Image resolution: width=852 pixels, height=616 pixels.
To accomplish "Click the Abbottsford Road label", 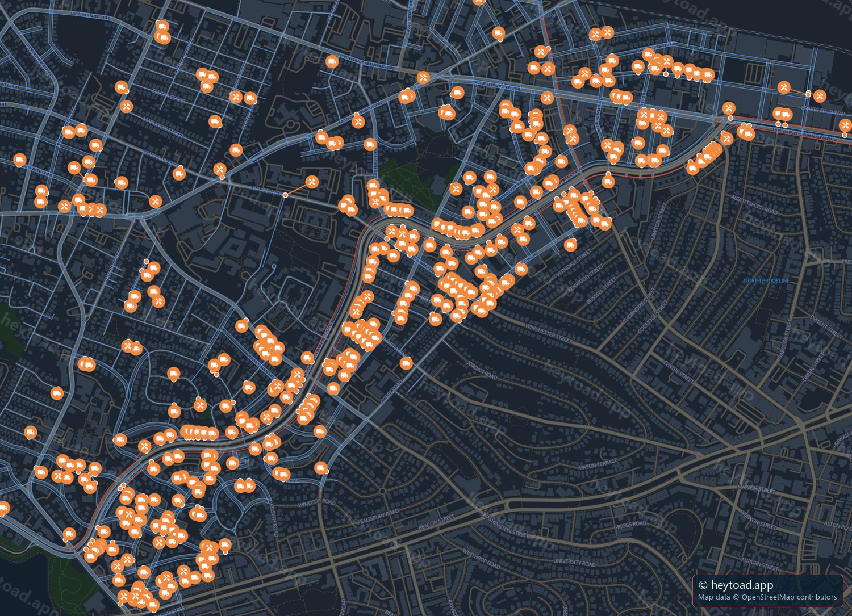I will point(754,206).
